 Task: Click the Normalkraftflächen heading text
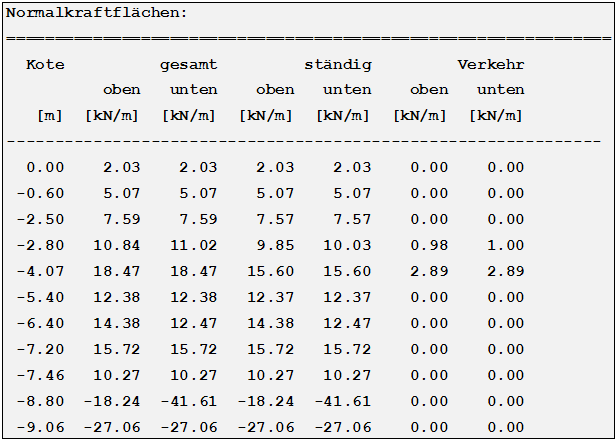coord(97,13)
